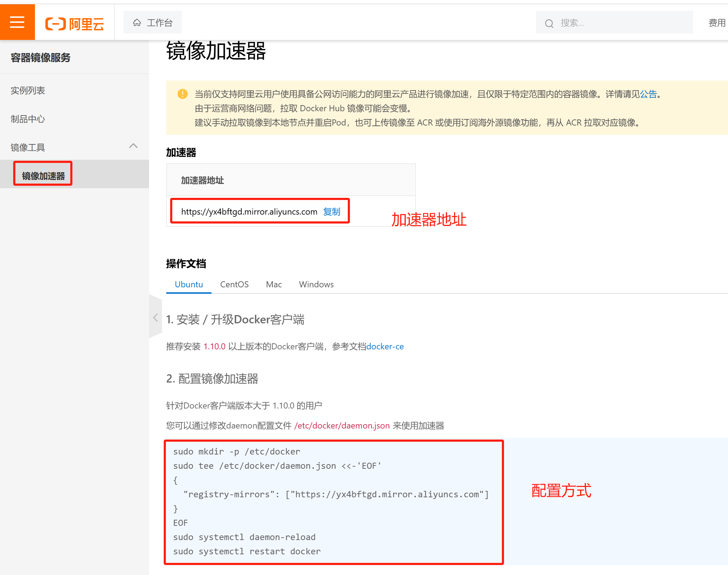This screenshot has width=728, height=575.
Task: Click the 加速器地址 table header
Action: 291,180
